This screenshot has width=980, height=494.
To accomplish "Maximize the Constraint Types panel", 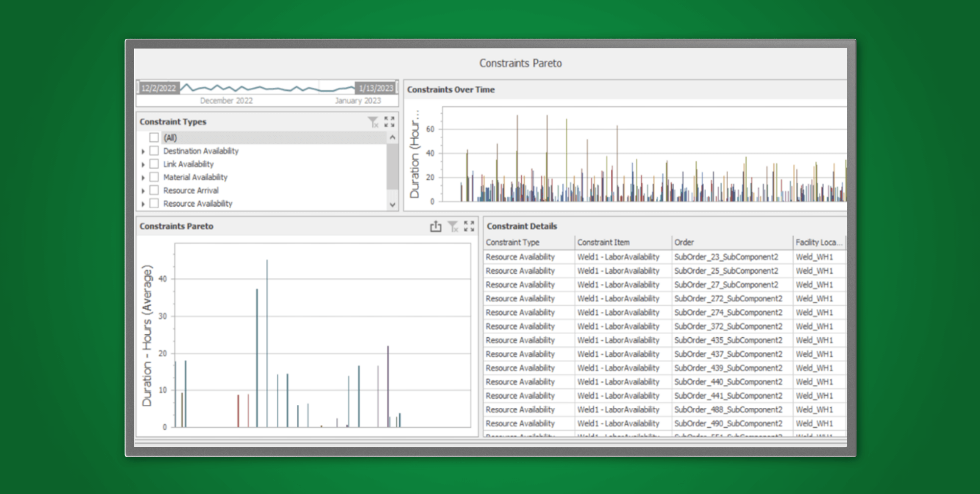I will click(389, 122).
